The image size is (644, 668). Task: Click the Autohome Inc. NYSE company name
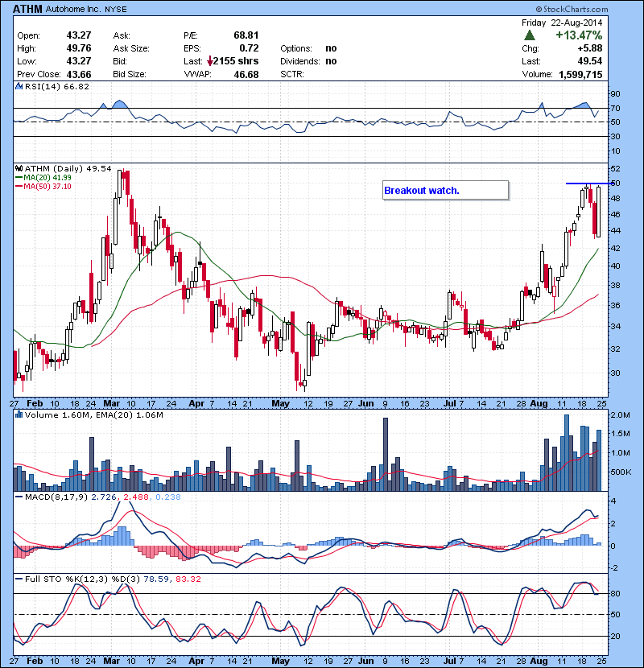click(86, 9)
